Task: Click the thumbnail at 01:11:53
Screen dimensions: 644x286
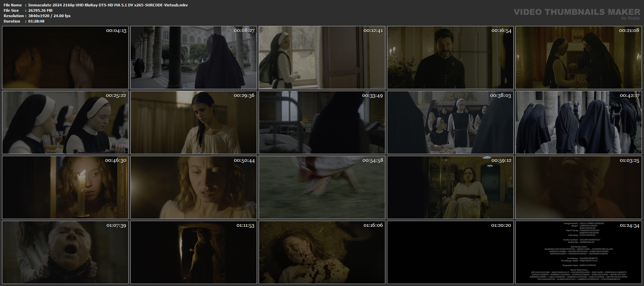Action: coord(194,252)
